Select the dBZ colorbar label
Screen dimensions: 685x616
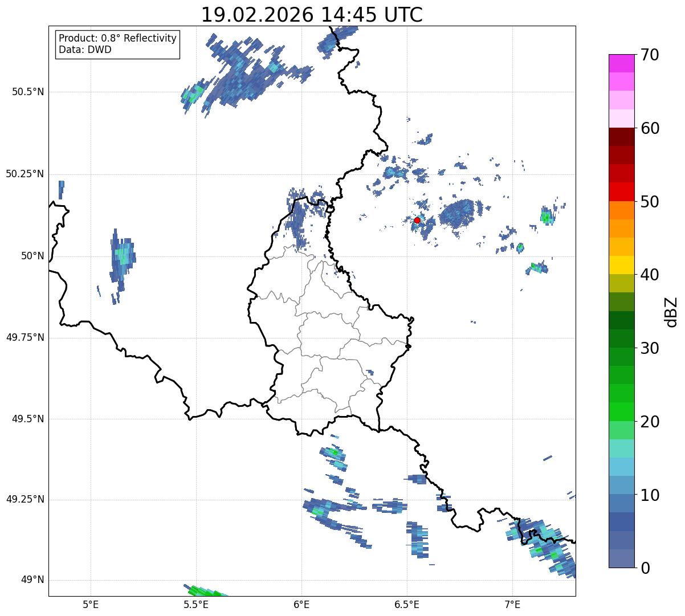click(x=671, y=311)
